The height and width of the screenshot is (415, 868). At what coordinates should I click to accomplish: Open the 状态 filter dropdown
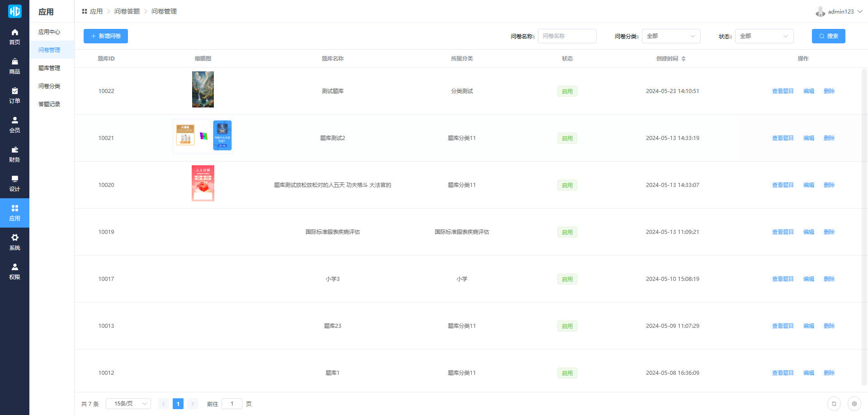click(x=764, y=36)
